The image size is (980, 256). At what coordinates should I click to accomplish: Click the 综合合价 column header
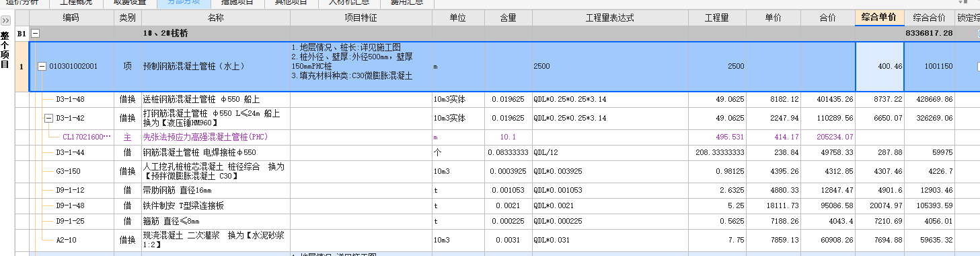tap(929, 18)
